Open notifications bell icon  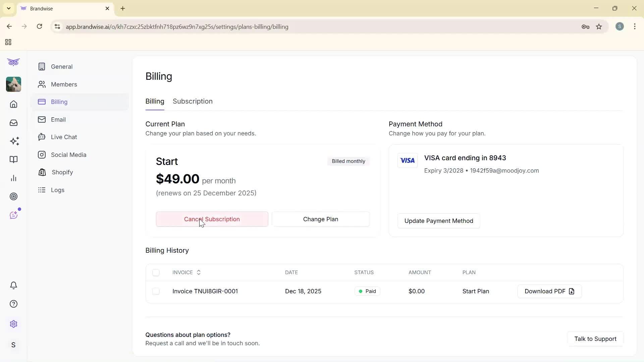pos(13,285)
